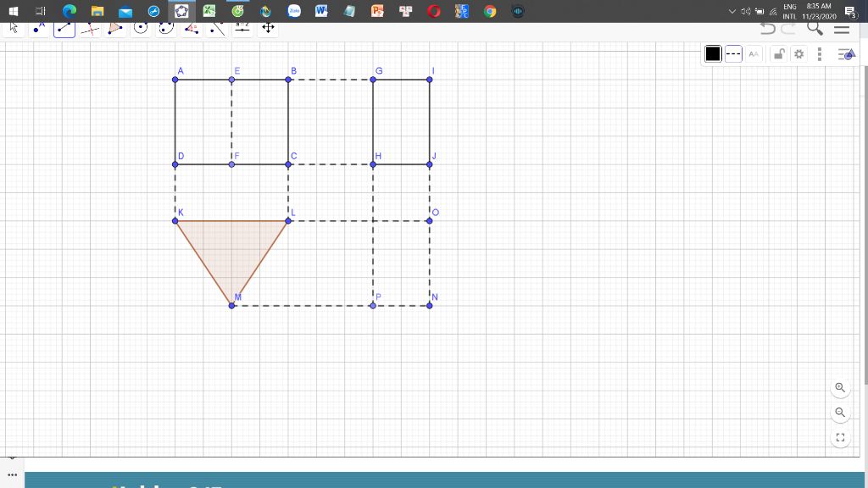Undo the last action

tap(767, 28)
